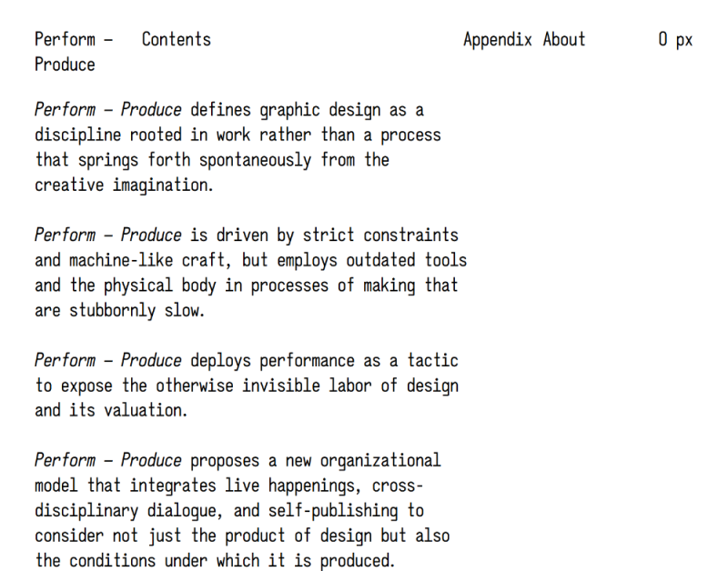The width and height of the screenshot is (728, 571).
Task: Click the word 'self-publishing' in last paragraph
Action: click(x=333, y=511)
